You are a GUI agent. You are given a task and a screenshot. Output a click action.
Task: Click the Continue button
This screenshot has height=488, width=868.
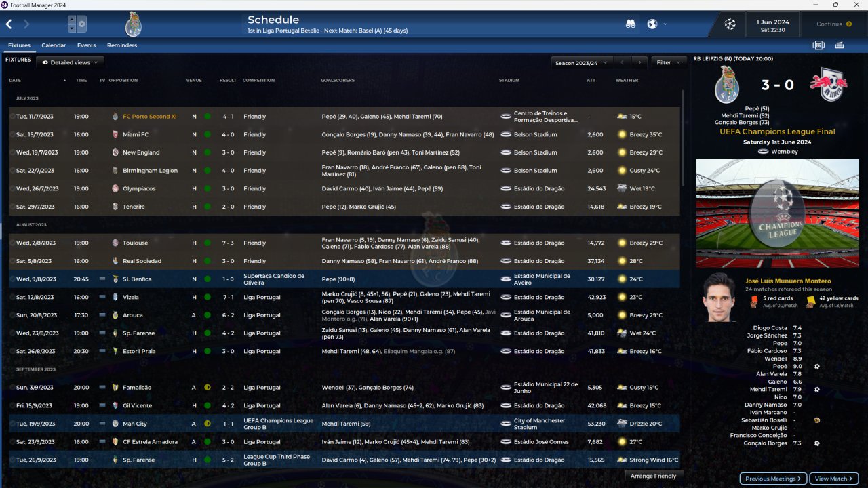click(834, 24)
